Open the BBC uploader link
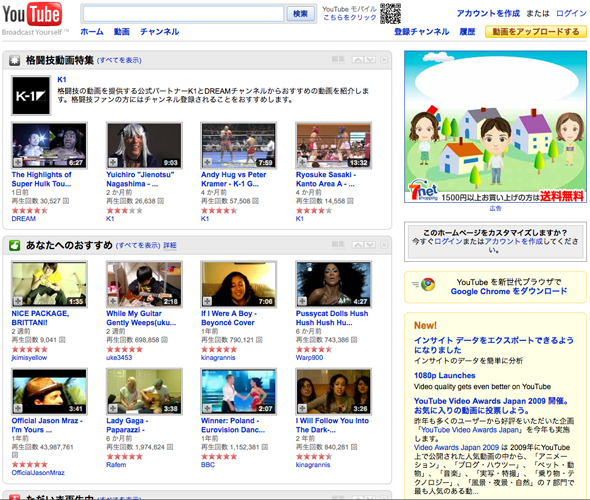 coord(208,465)
